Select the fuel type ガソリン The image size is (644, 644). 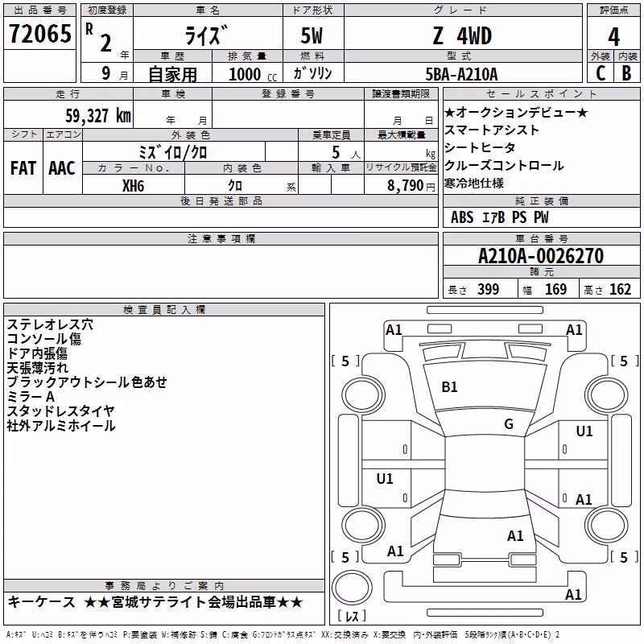(312, 73)
